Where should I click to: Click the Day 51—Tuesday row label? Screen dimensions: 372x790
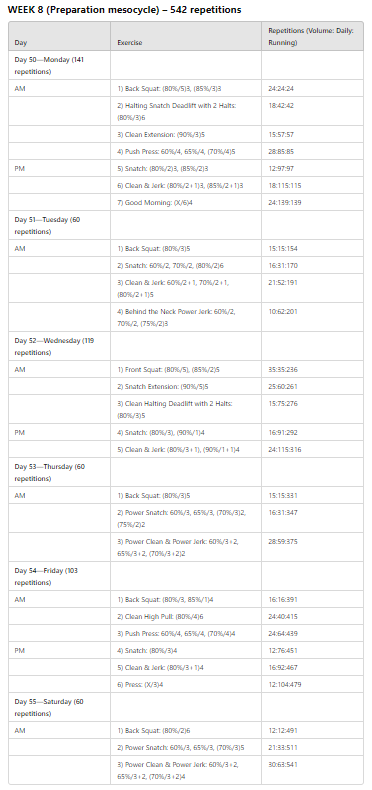point(59,225)
